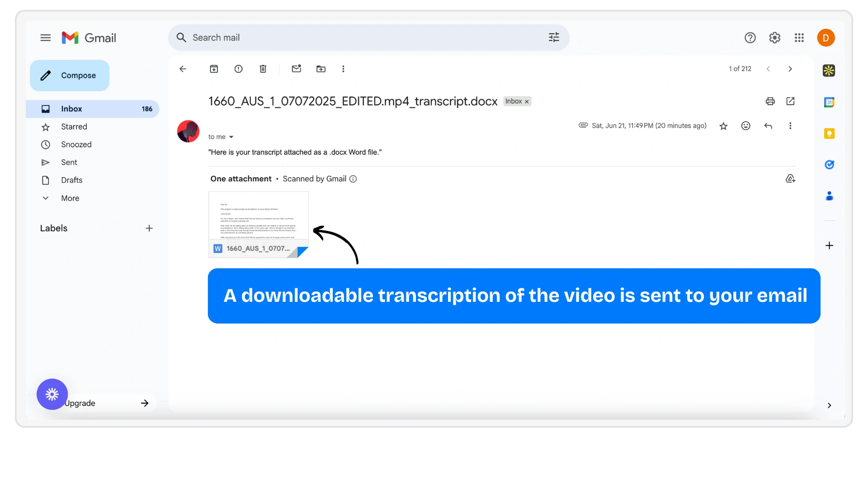This screenshot has width=868, height=488.
Task: Show search options in search bar
Action: tap(554, 38)
